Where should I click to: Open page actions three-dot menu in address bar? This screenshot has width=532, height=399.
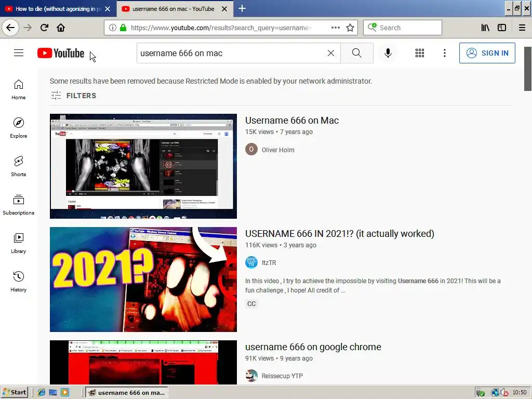pyautogui.click(x=335, y=28)
